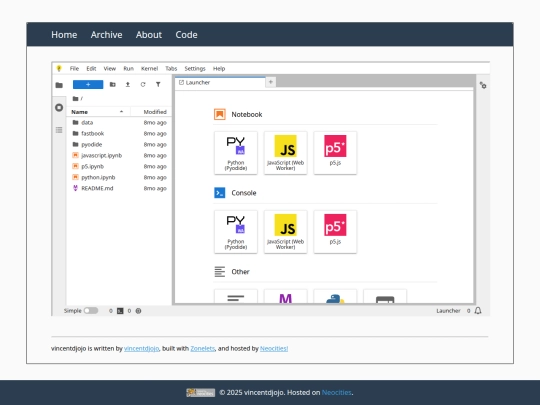Launch JavaScript (Web Worker) notebook
The width and height of the screenshot is (540, 405).
click(285, 153)
